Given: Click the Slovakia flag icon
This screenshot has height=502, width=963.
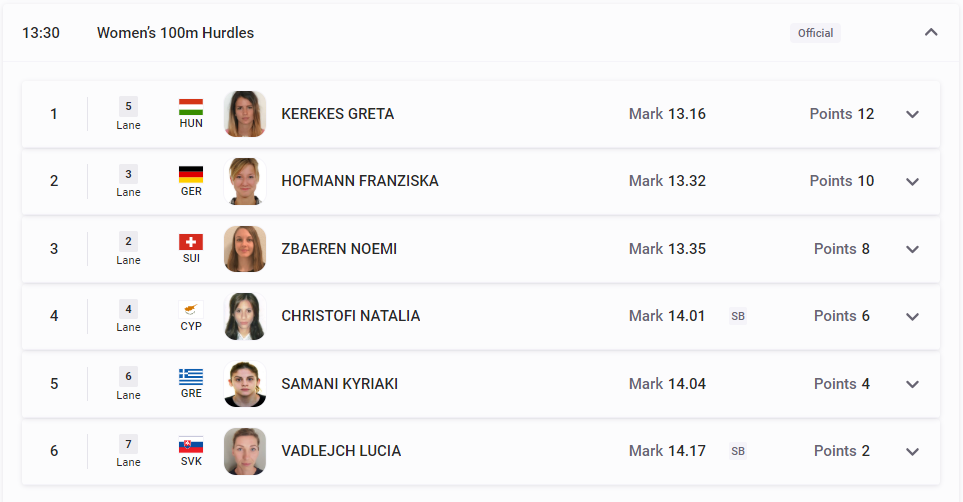Looking at the screenshot, I should [191, 444].
